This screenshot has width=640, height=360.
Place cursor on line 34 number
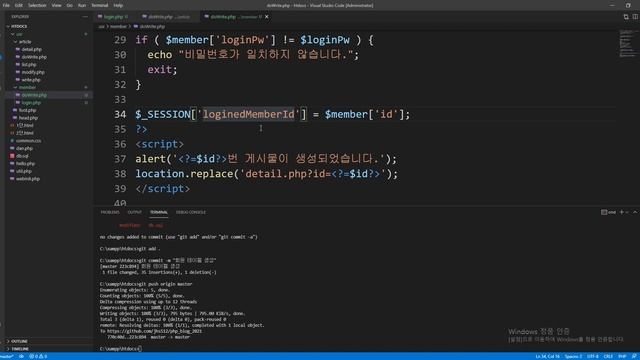click(120, 114)
